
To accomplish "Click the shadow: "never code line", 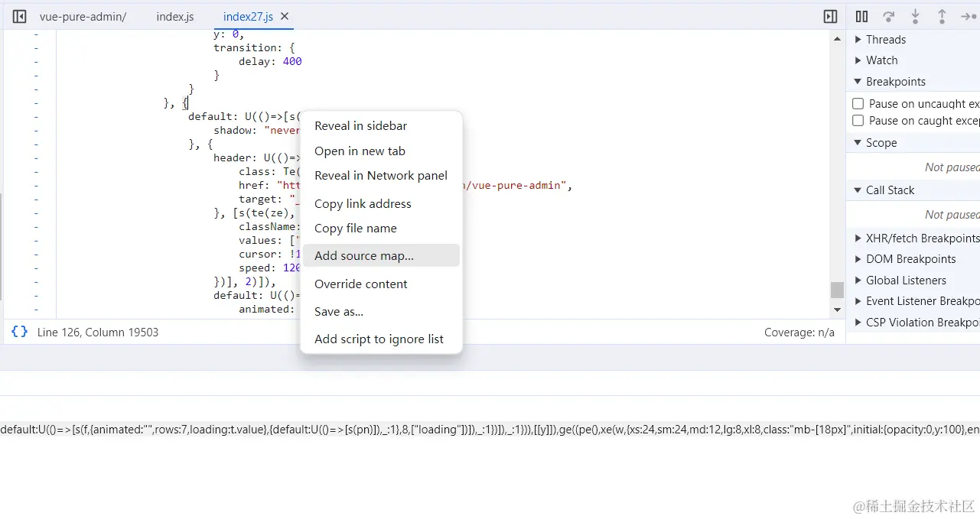I will click(256, 131).
